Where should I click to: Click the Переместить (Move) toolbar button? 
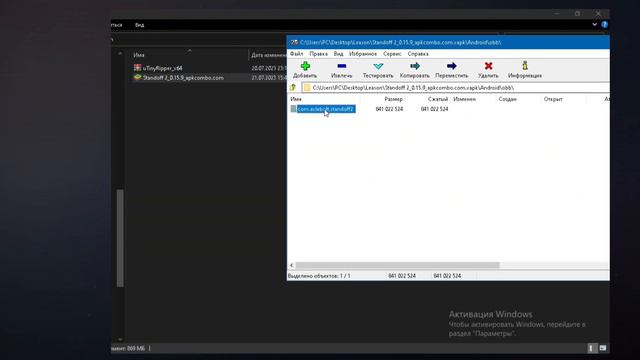click(451, 70)
